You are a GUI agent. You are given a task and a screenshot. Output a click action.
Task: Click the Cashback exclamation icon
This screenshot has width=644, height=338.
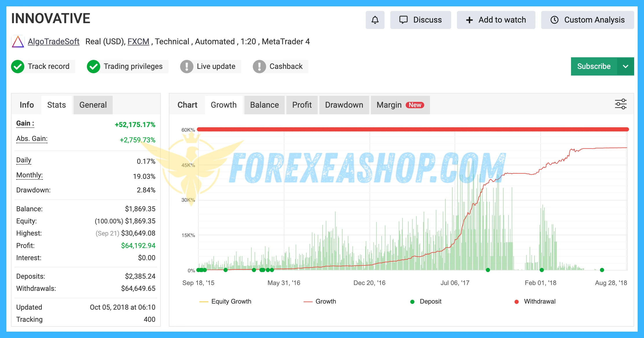(x=259, y=67)
